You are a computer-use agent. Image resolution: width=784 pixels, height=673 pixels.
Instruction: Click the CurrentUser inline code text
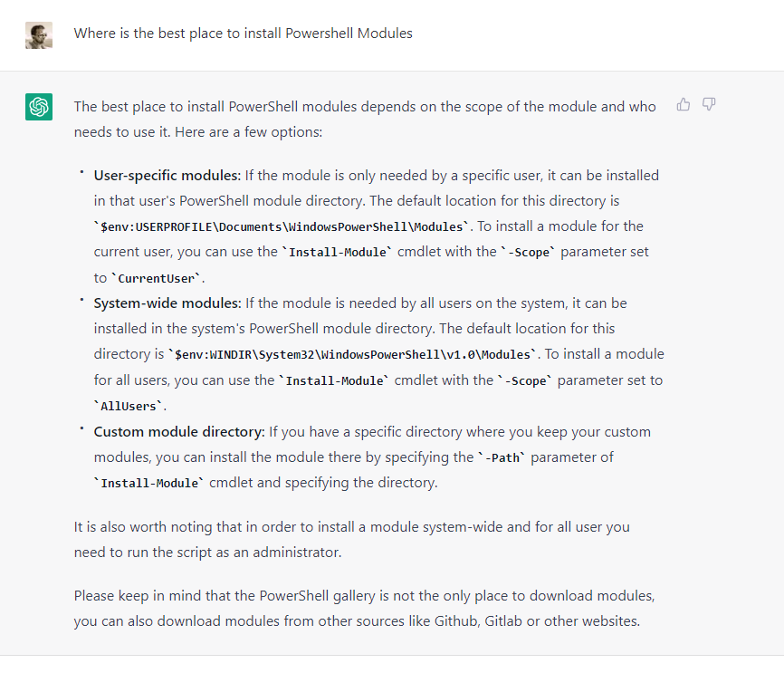[x=156, y=278]
